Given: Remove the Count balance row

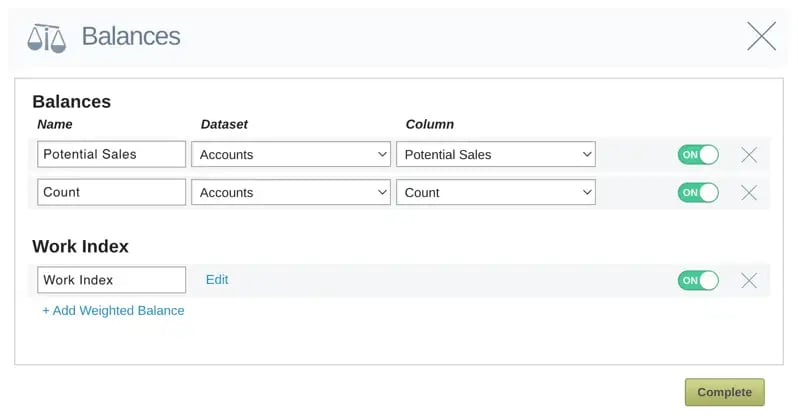Looking at the screenshot, I should pyautogui.click(x=749, y=192).
